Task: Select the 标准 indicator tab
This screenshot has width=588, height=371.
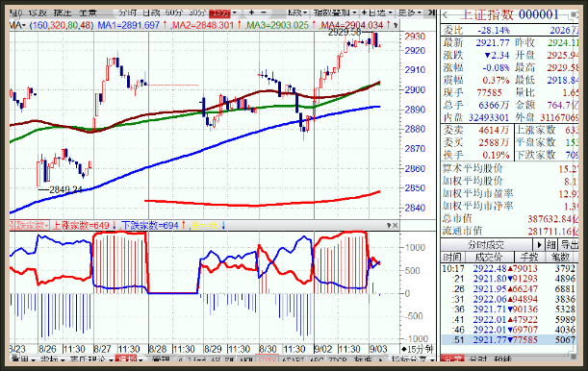Action: (362, 359)
